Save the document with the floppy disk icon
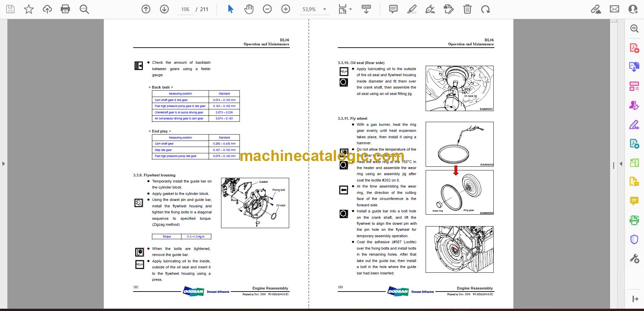The image size is (644, 311). (x=10, y=9)
